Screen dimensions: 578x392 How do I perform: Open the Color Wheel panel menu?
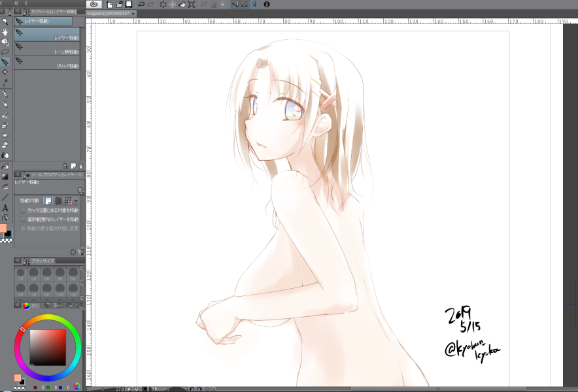(17, 305)
